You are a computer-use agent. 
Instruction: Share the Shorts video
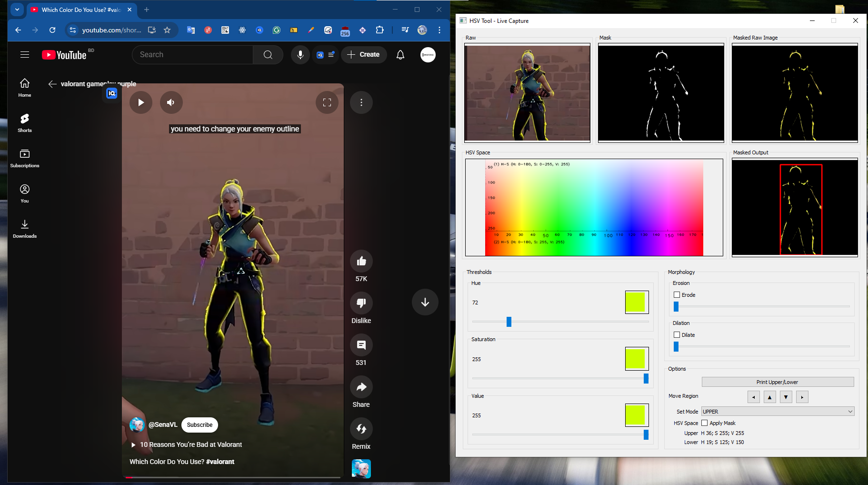[x=361, y=387]
